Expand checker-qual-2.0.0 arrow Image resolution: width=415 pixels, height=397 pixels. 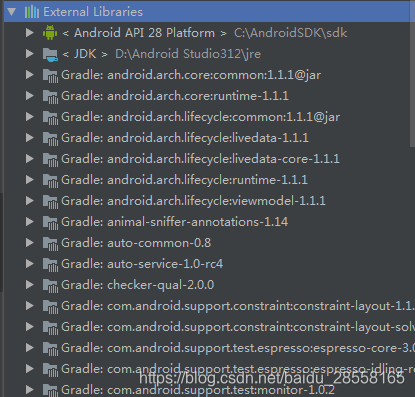(30, 285)
